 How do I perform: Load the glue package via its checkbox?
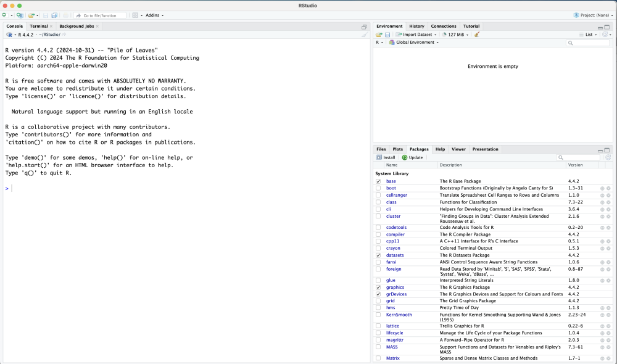[378, 280]
